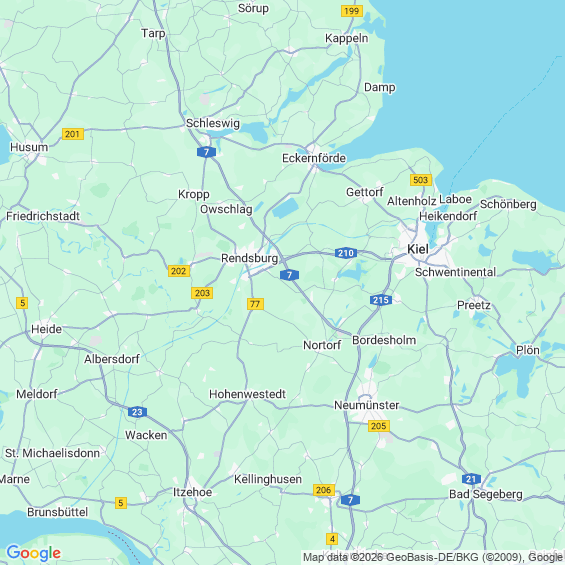Select the Eckernförde town label
This screenshot has height=565, width=565.
click(314, 158)
